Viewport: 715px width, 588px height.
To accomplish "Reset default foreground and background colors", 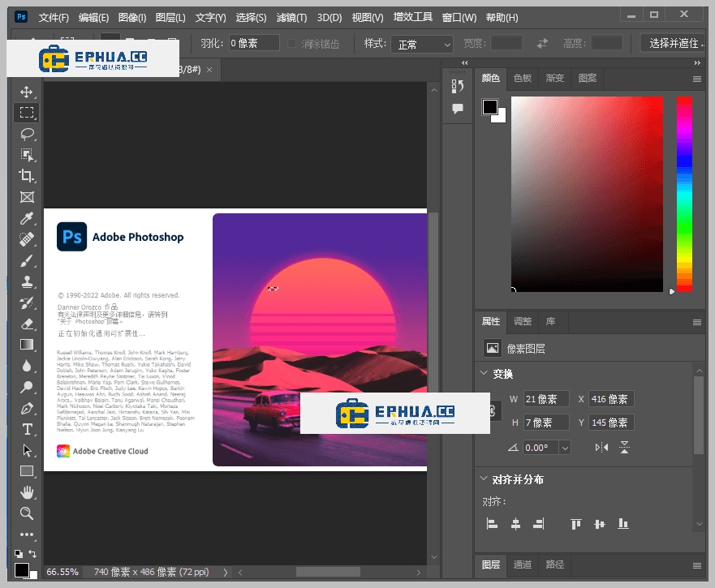I will click(x=19, y=554).
